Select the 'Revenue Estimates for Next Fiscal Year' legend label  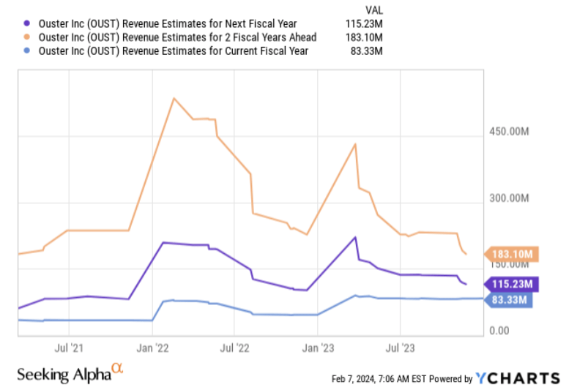click(168, 23)
